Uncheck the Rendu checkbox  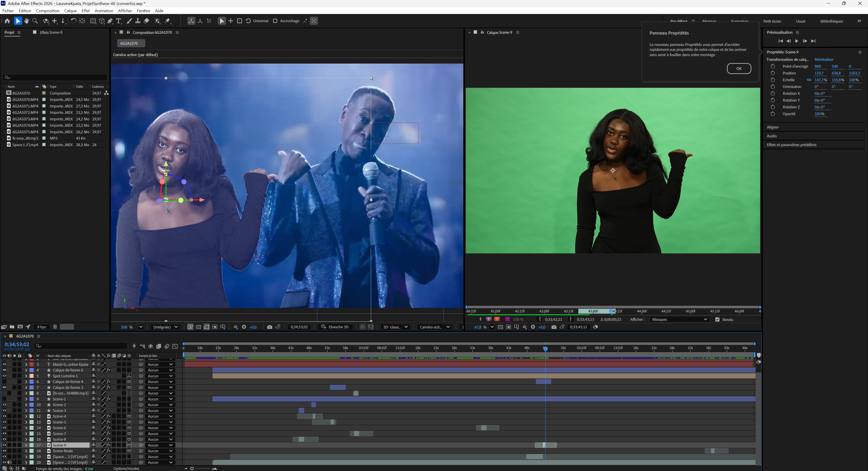717,320
